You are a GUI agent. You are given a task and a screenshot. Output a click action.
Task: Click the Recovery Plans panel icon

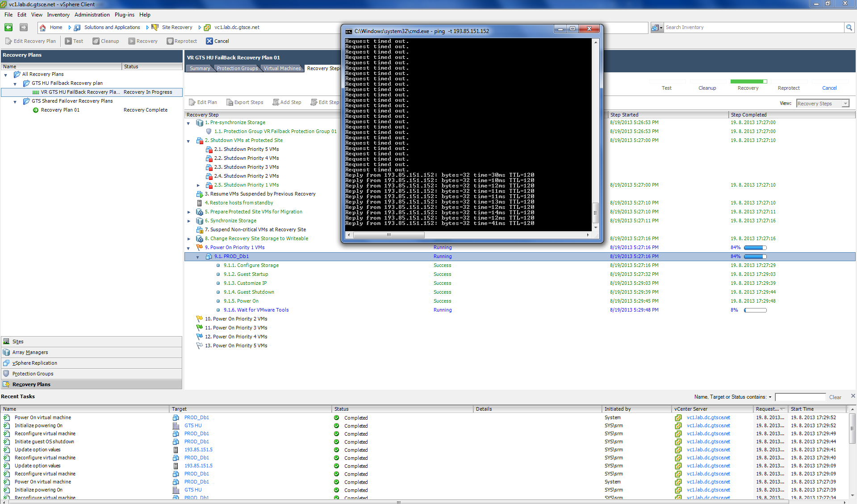click(x=6, y=384)
